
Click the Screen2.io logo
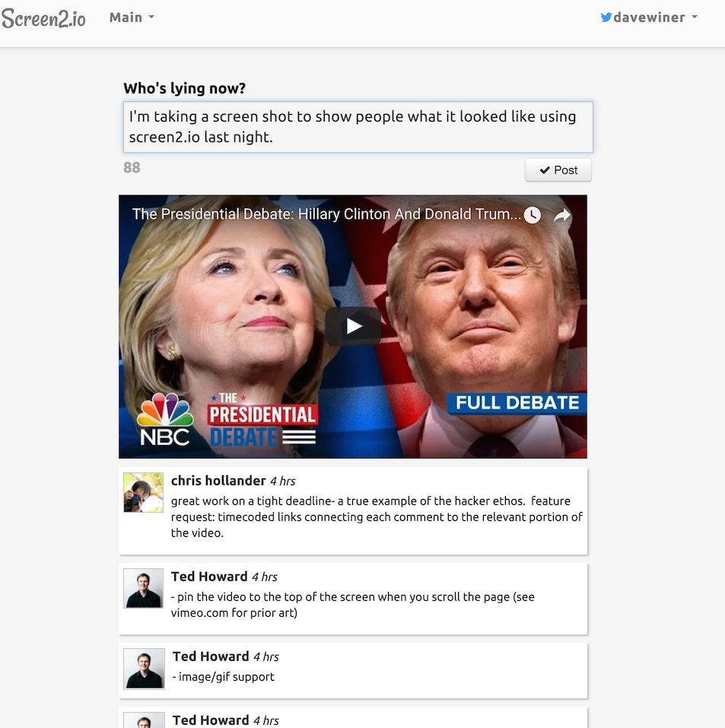coord(43,18)
